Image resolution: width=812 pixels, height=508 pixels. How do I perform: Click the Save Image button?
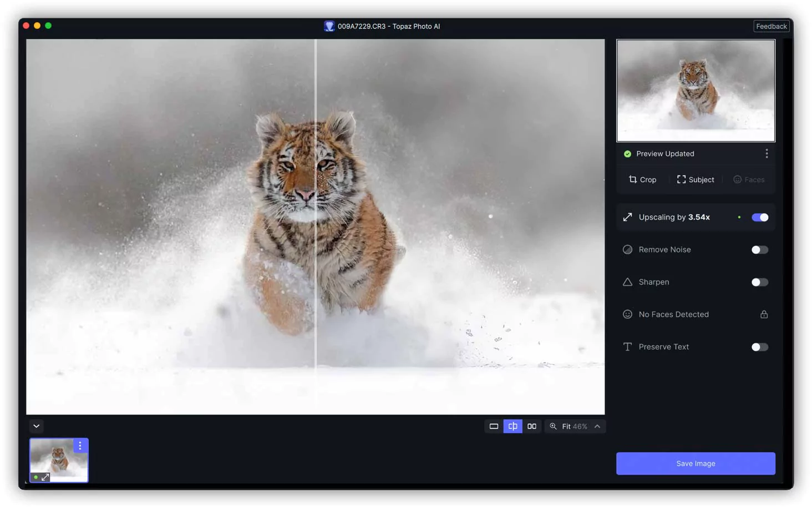point(696,464)
